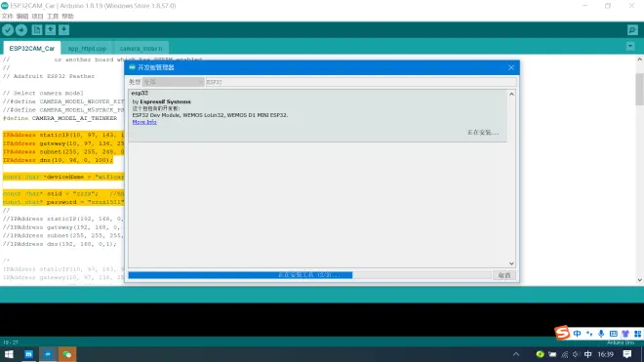Click the Sogou microphone voice input icon

pos(601,334)
